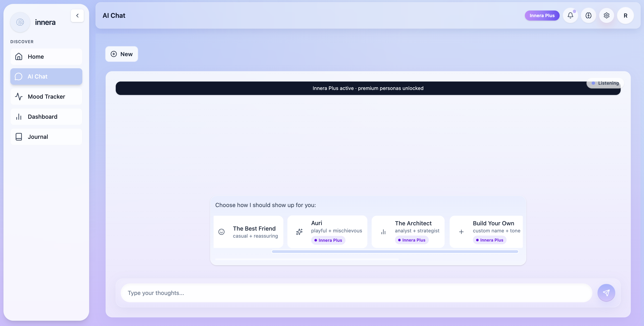This screenshot has width=644, height=326.
Task: Open notifications bell icon
Action: tap(570, 16)
